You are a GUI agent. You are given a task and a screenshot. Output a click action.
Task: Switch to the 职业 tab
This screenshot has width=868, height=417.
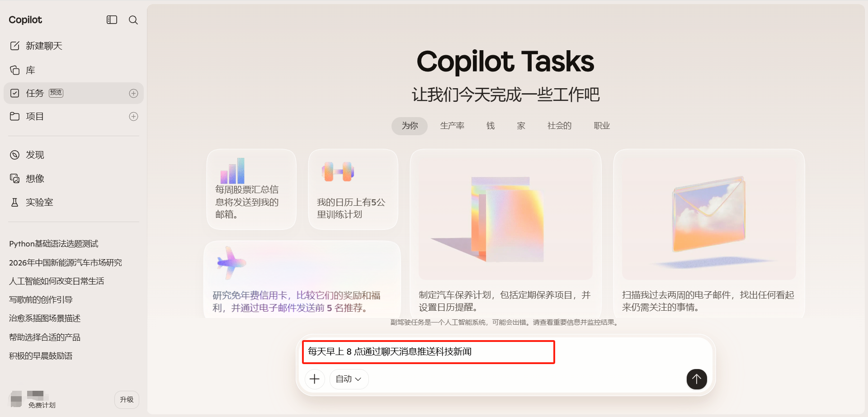602,126
